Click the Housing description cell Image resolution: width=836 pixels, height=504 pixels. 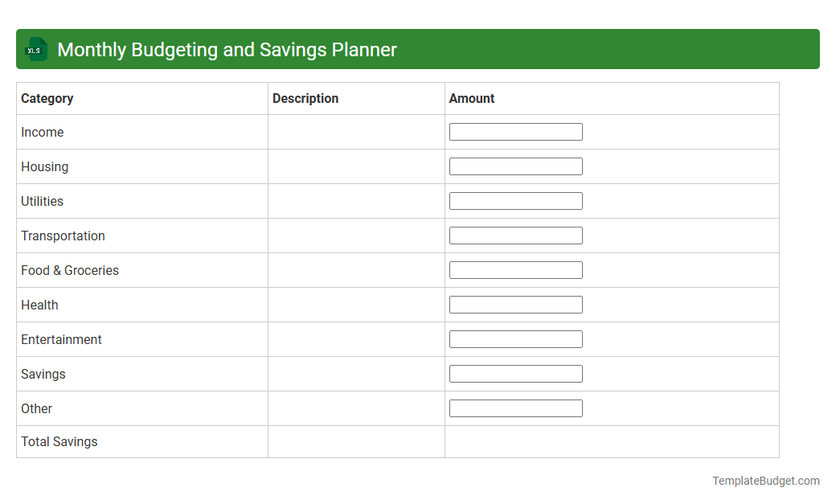[355, 166]
